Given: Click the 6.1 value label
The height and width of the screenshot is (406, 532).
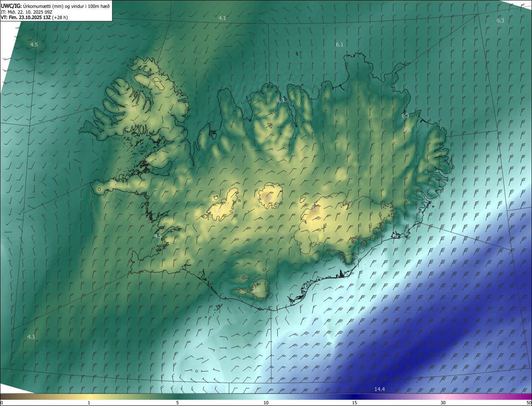Looking at the screenshot, I should (340, 44).
